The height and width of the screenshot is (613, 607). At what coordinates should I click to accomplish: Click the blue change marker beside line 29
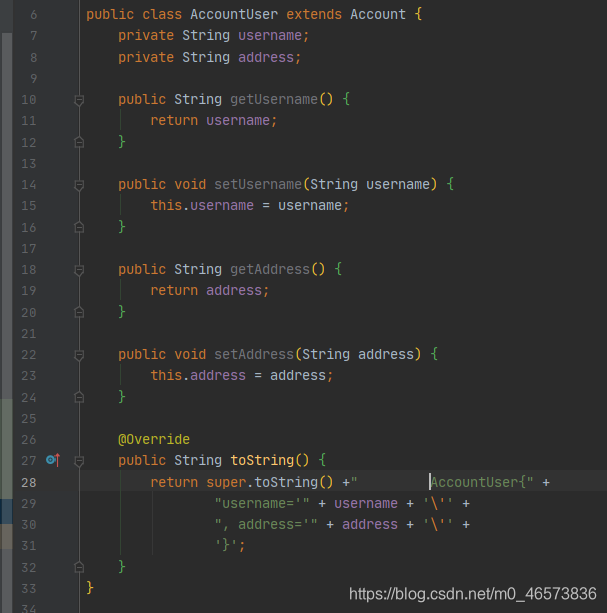coord(6,511)
